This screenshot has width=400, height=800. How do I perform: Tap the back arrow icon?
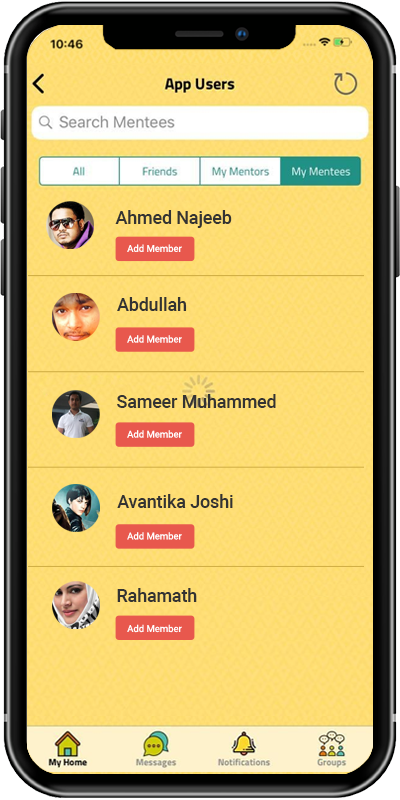39,84
